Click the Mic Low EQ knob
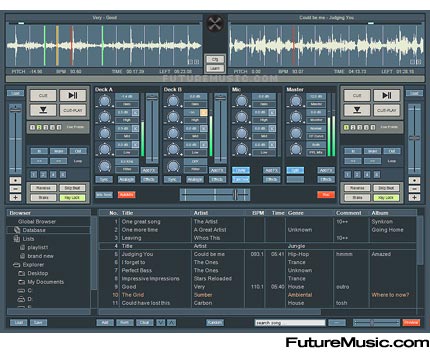Viewport: 430px width, 360px height. pyautogui.click(x=241, y=149)
